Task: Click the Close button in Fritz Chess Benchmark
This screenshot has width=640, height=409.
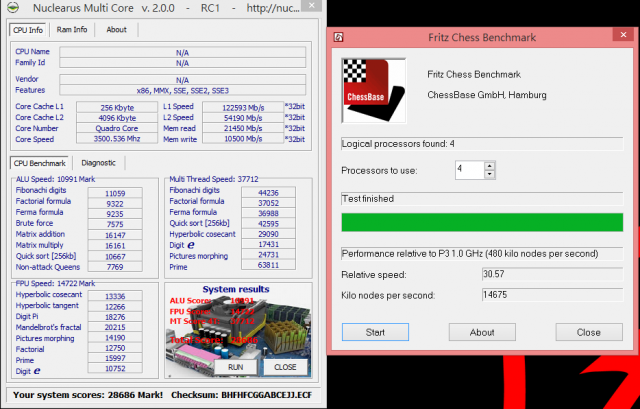Action: 589,332
